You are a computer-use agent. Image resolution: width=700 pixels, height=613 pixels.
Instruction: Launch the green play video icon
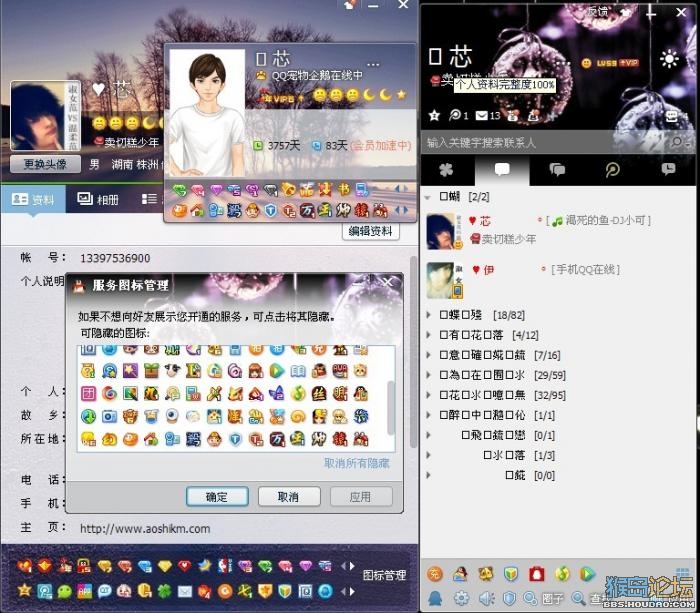pos(588,574)
